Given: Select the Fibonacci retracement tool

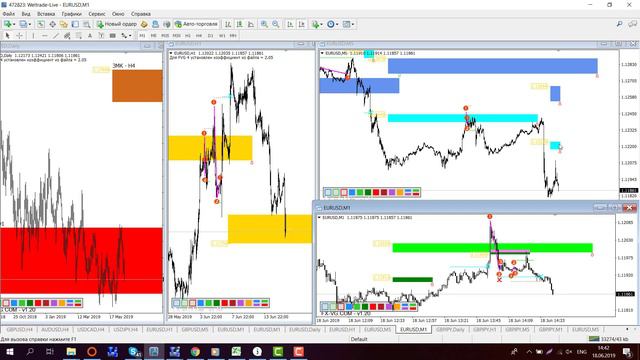Looking at the screenshot, I should coord(79,36).
